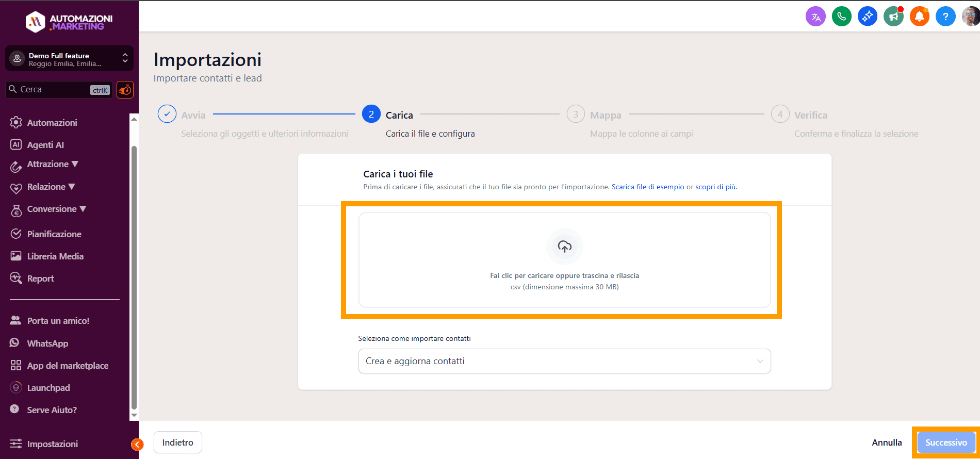Click the Automazioni Marketing logo
The width and height of the screenshot is (980, 459).
click(69, 22)
